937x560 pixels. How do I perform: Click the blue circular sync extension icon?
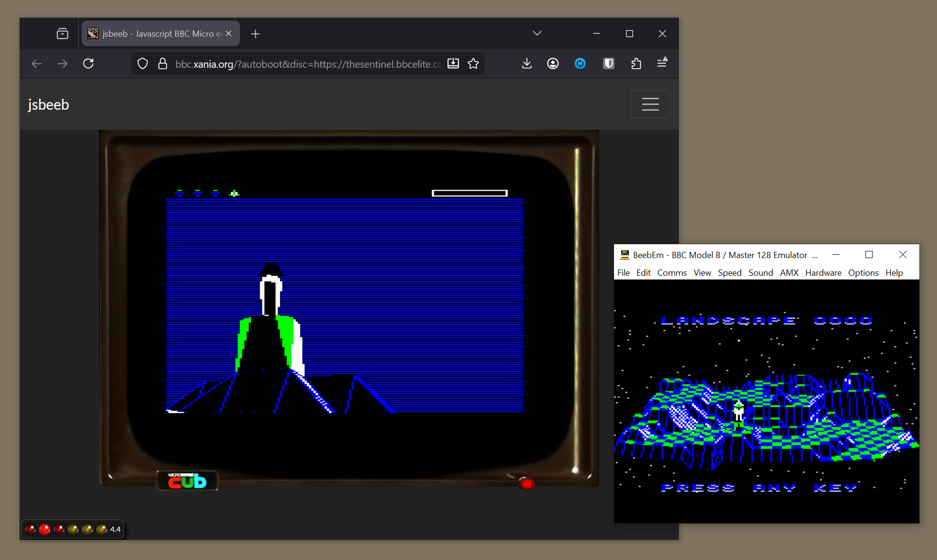(581, 63)
